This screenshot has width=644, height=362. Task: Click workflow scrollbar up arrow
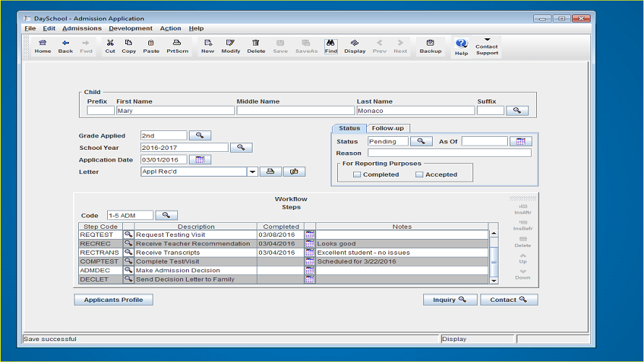point(493,233)
